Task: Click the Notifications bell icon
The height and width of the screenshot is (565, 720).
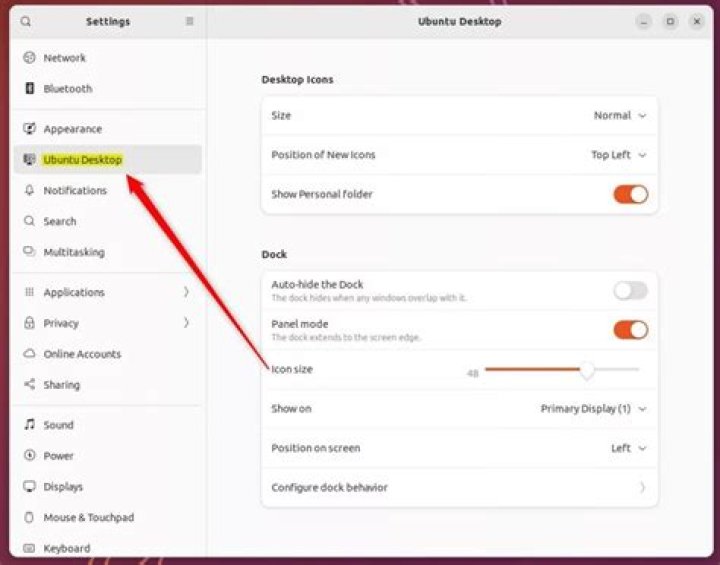Action: click(x=29, y=190)
